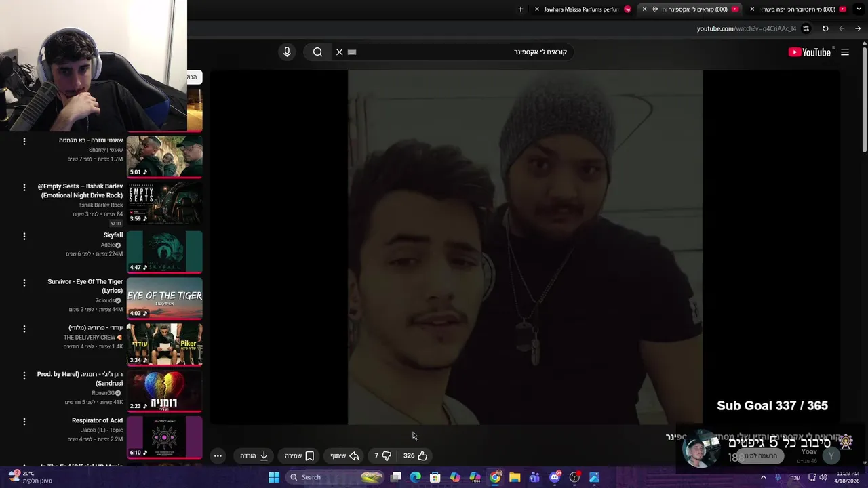Screen dimensions: 868x488
Task: Open options menu for Shanty video row
Action: tap(24, 141)
